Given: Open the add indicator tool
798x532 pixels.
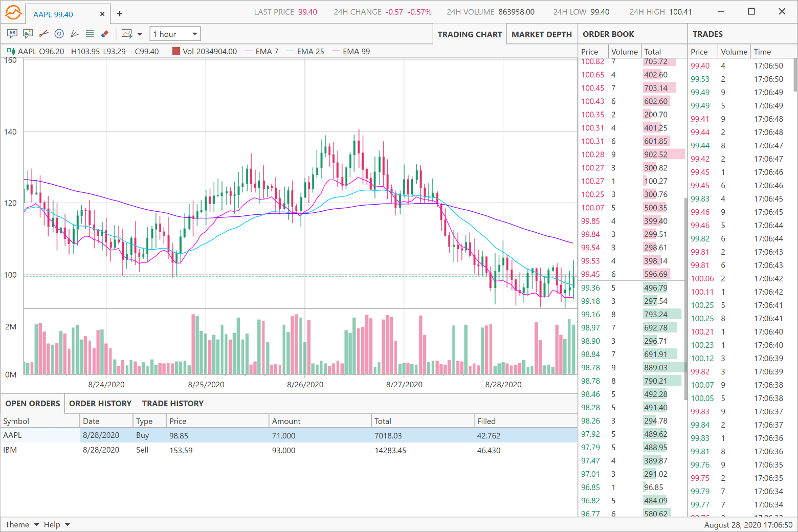Looking at the screenshot, I should (x=126, y=33).
